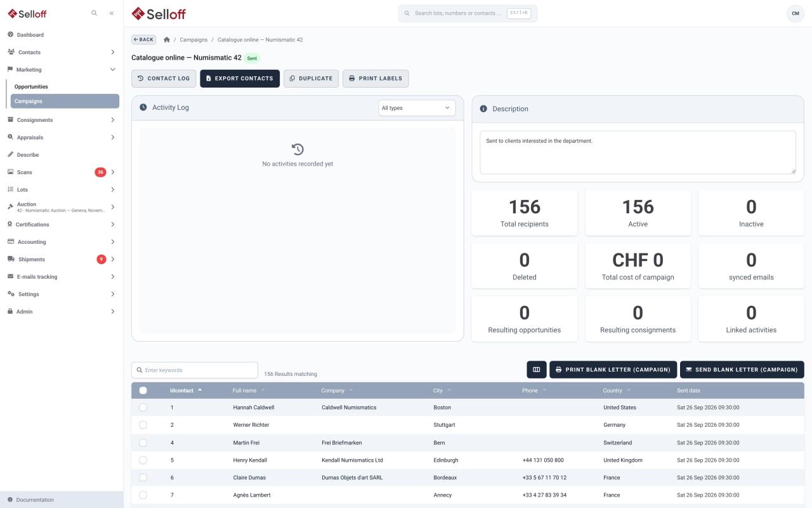
Task: Click the Description info icon
Action: [x=483, y=109]
